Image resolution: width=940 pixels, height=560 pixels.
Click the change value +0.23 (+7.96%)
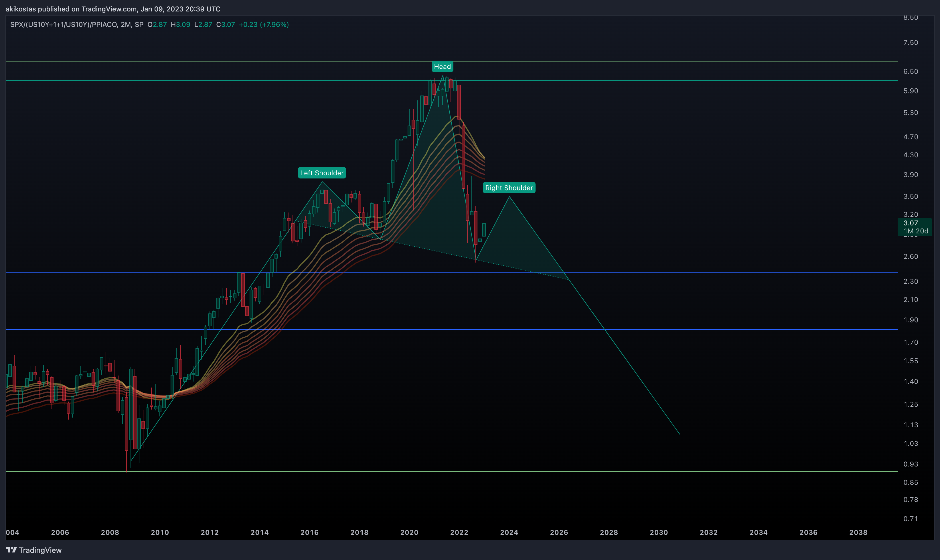264,25
